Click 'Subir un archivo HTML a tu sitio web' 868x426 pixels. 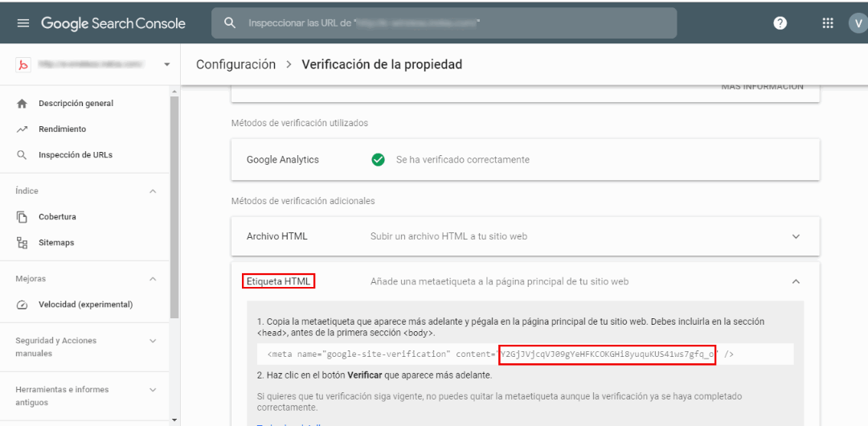(448, 236)
